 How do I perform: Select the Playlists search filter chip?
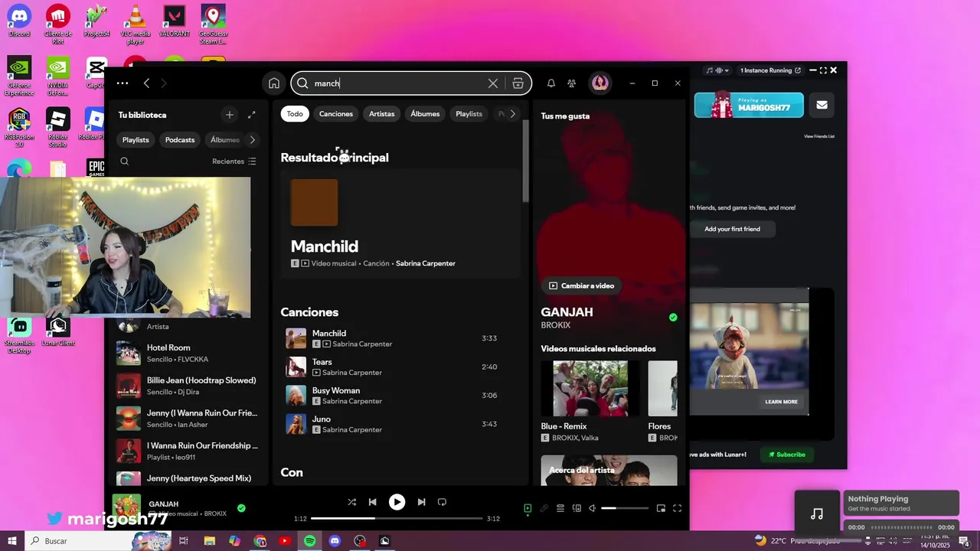[469, 114]
